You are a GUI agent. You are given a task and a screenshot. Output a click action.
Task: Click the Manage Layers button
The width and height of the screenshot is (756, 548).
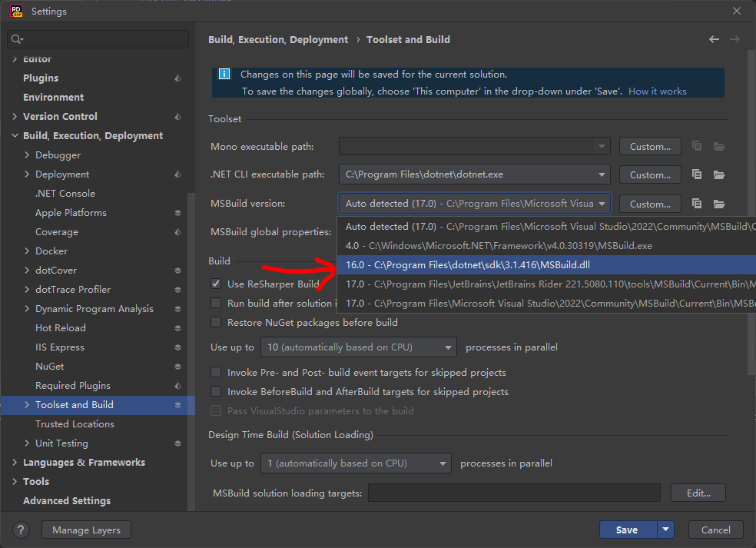[86, 530]
